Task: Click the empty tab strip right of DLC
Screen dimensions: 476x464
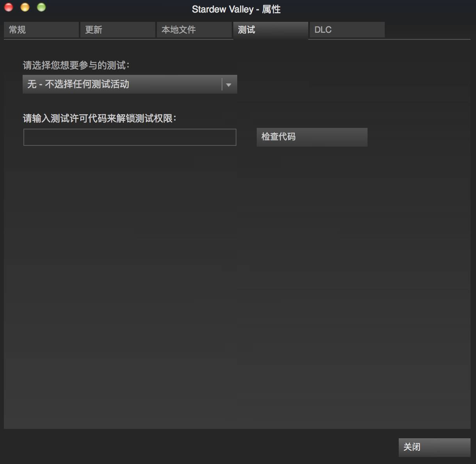Action: pyautogui.click(x=427, y=30)
